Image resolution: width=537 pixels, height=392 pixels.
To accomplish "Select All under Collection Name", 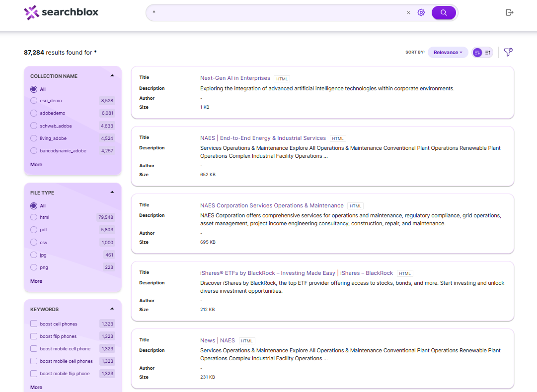I will [34, 89].
